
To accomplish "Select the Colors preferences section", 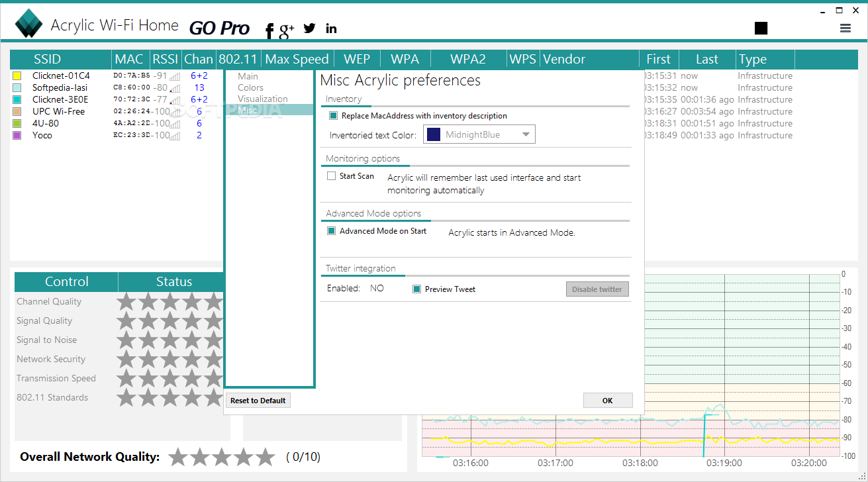I will (250, 87).
